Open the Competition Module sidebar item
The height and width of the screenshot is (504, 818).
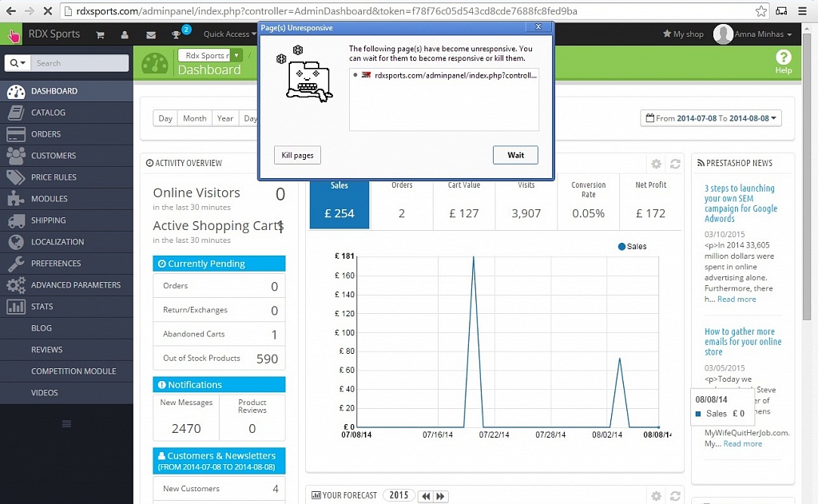pos(67,371)
